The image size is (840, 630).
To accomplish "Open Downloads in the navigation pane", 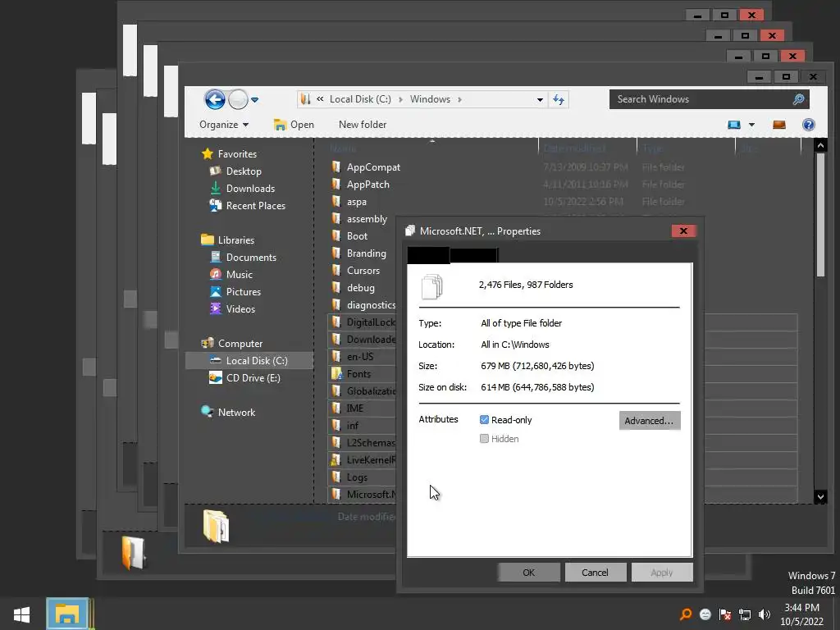I will (242, 189).
